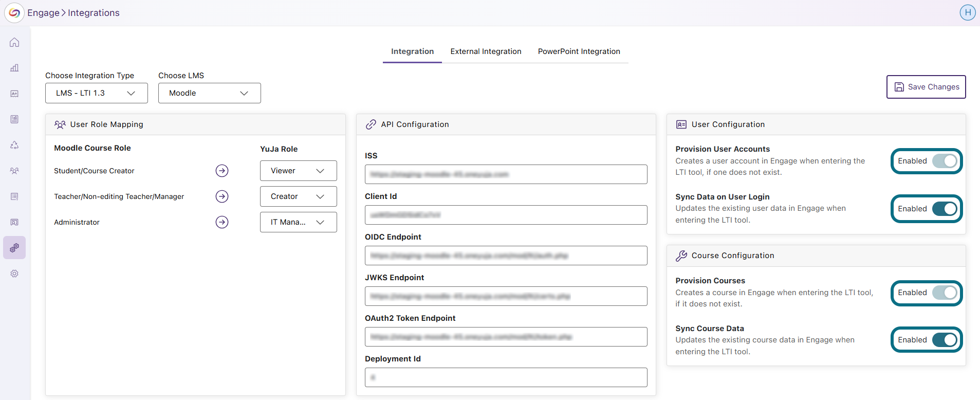Open the people group sidebar icon
980x400 pixels.
point(14,171)
